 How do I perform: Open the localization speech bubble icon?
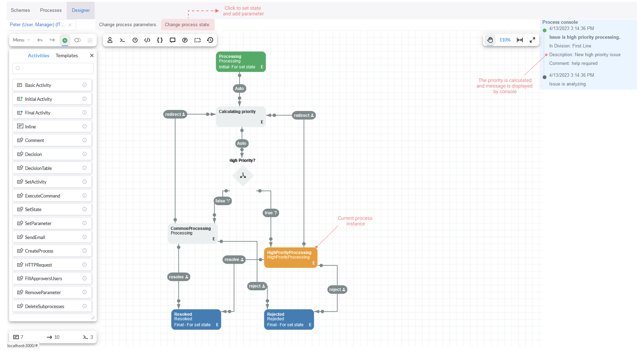(x=173, y=40)
